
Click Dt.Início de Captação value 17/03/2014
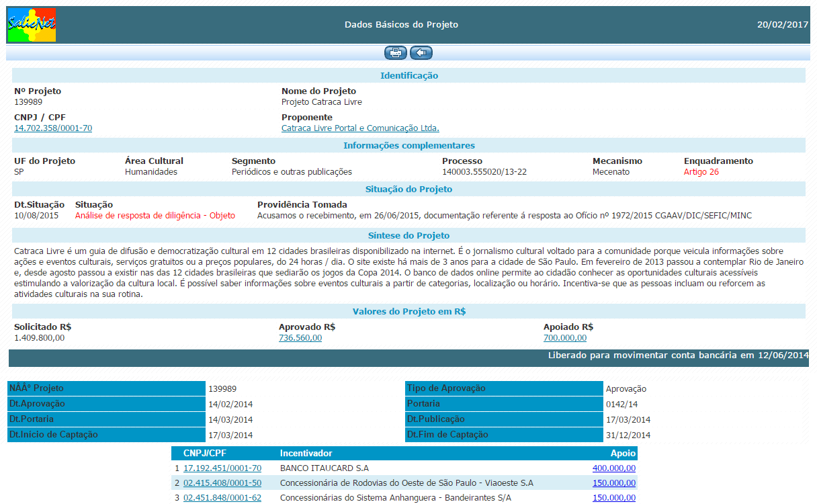pos(230,435)
